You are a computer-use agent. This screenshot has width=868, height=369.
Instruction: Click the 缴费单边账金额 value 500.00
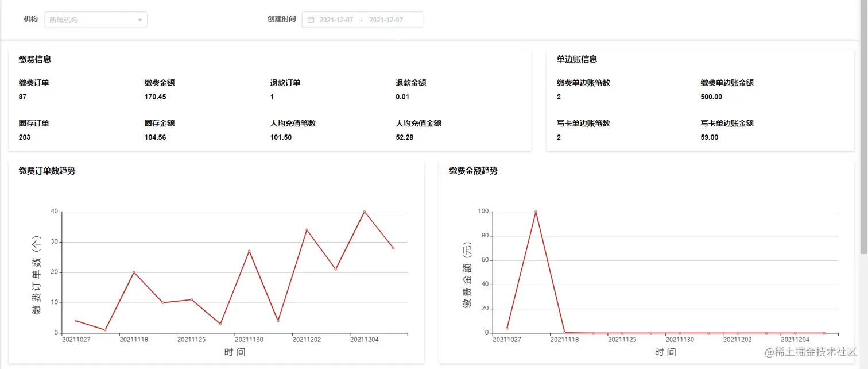711,97
